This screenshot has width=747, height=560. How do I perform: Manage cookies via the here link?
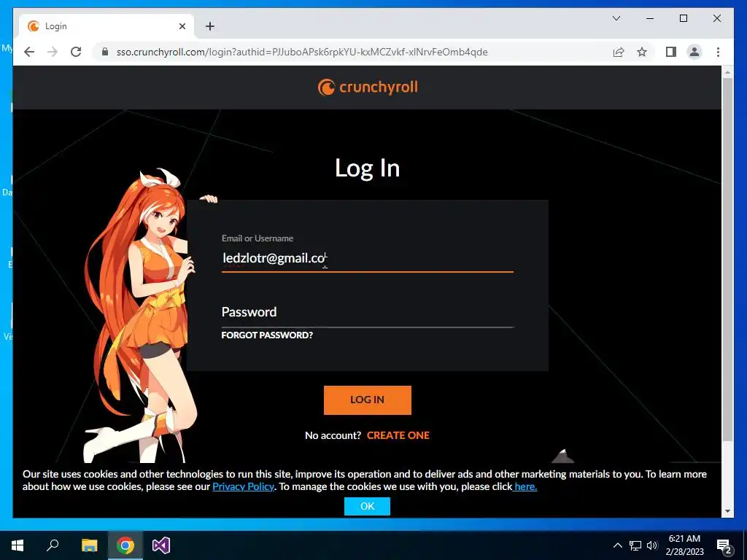pyautogui.click(x=525, y=486)
